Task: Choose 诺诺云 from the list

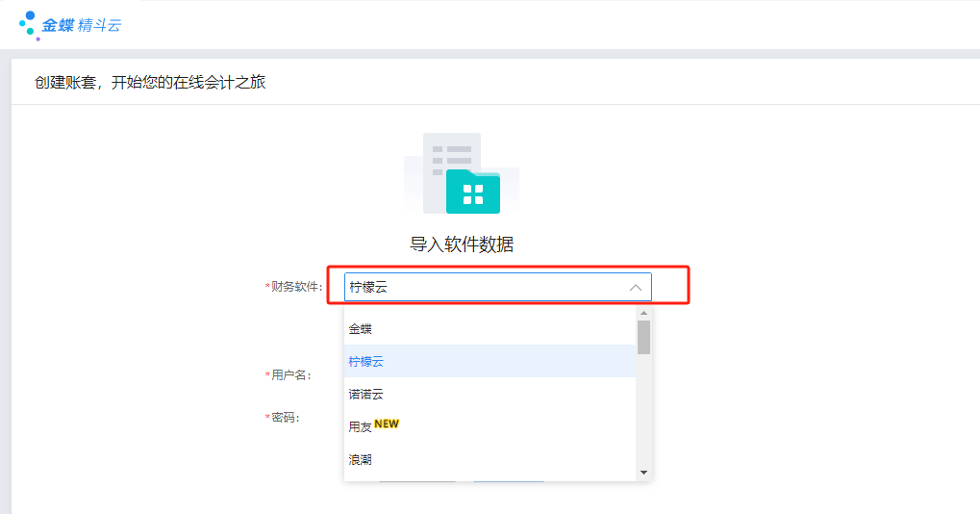Action: pos(490,394)
